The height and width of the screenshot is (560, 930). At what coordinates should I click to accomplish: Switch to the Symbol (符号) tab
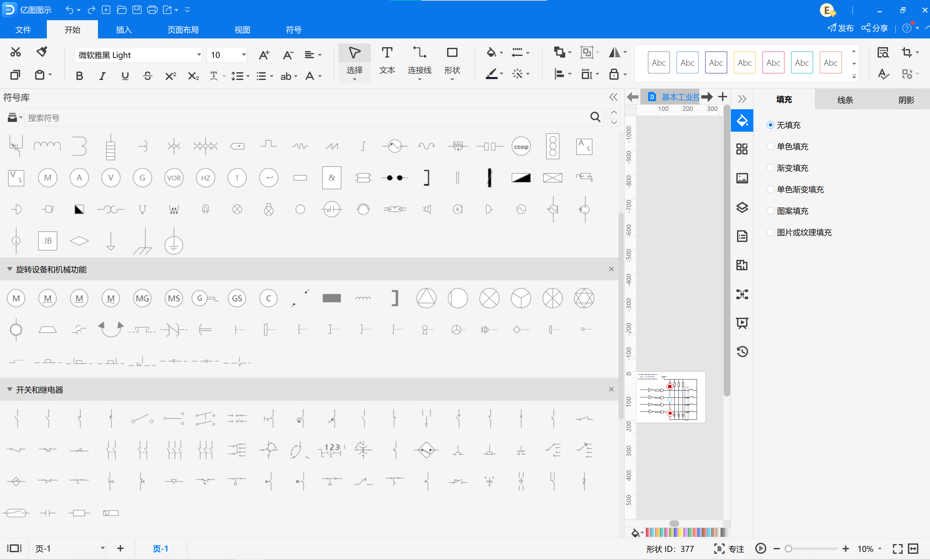(x=293, y=29)
